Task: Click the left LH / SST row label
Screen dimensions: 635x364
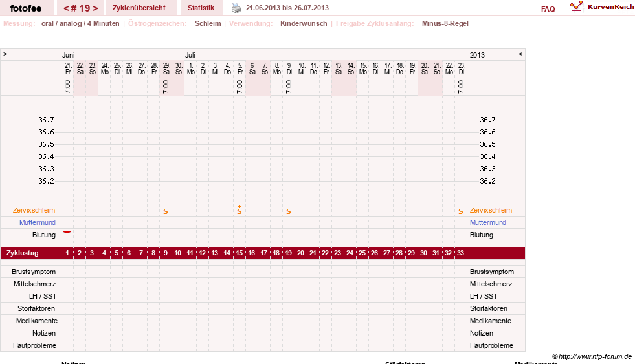Action: [43, 297]
